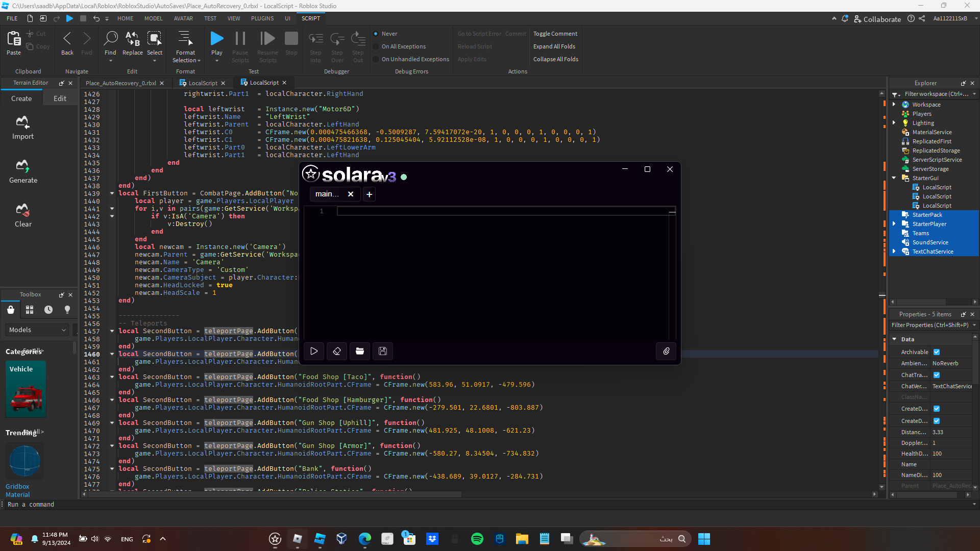Switch to the Place_AutoRecovery_0.rbxl tab
The width and height of the screenshot is (980, 551).
pos(121,83)
